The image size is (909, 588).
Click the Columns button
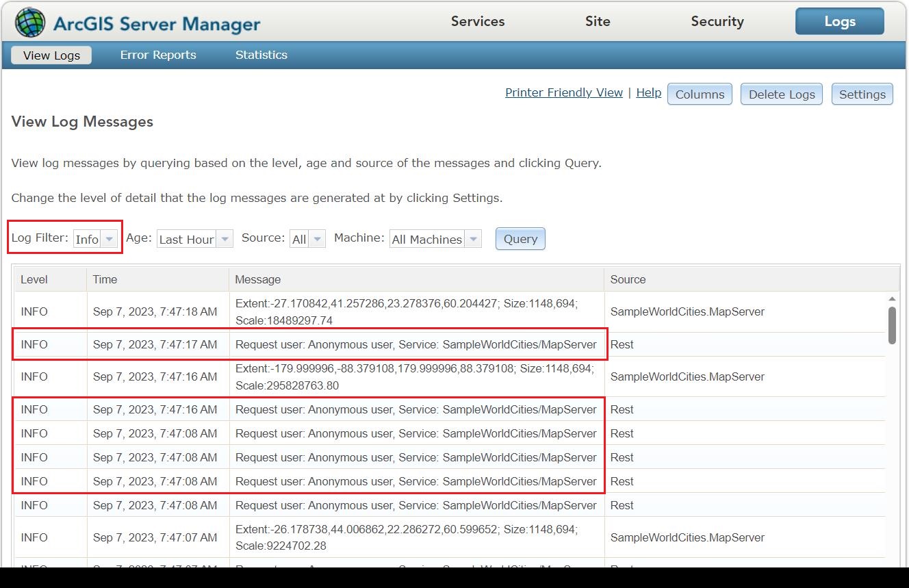pos(700,94)
